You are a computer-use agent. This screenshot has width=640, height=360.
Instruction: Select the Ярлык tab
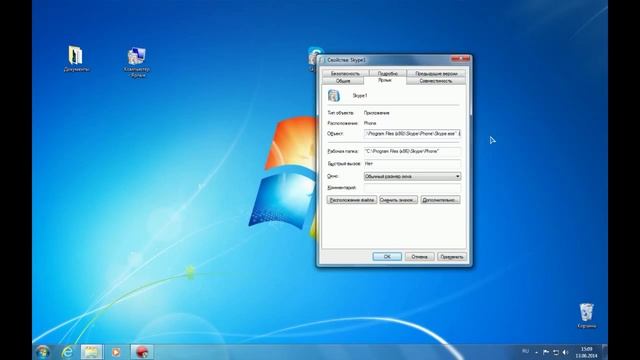coord(384,80)
